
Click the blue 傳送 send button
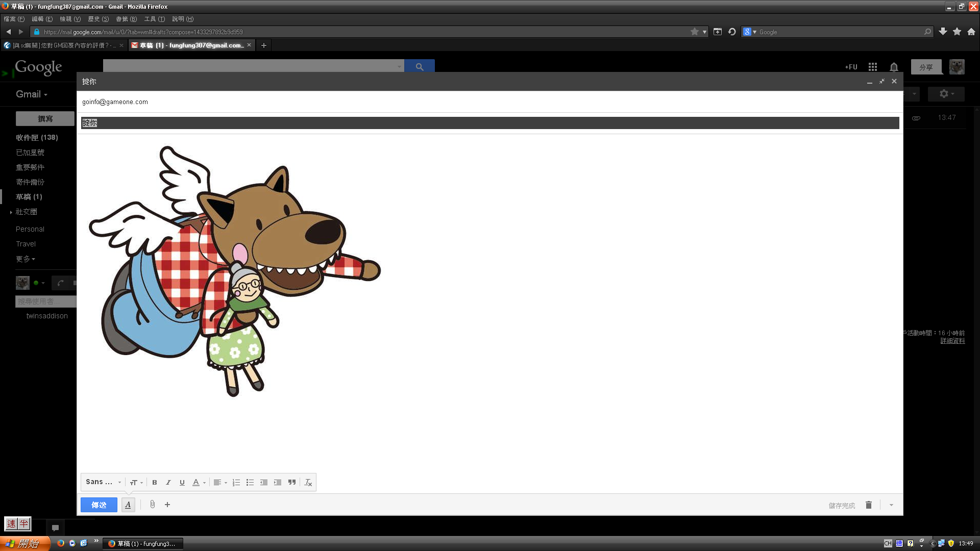click(99, 505)
